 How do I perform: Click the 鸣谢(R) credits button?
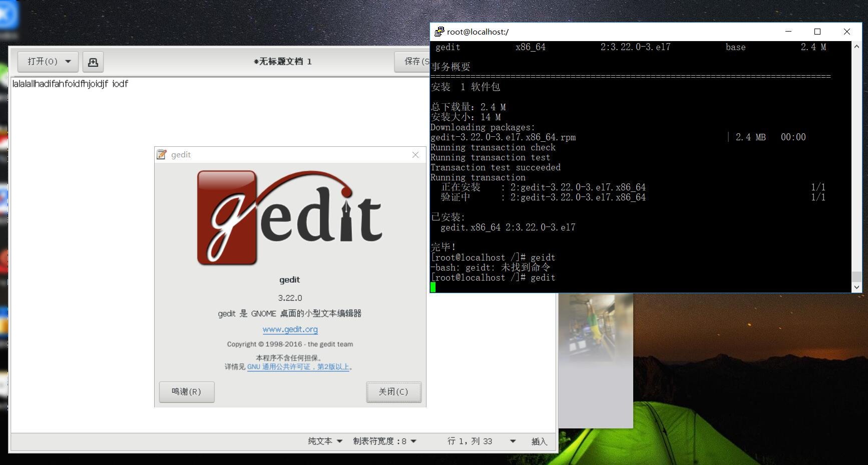click(187, 392)
